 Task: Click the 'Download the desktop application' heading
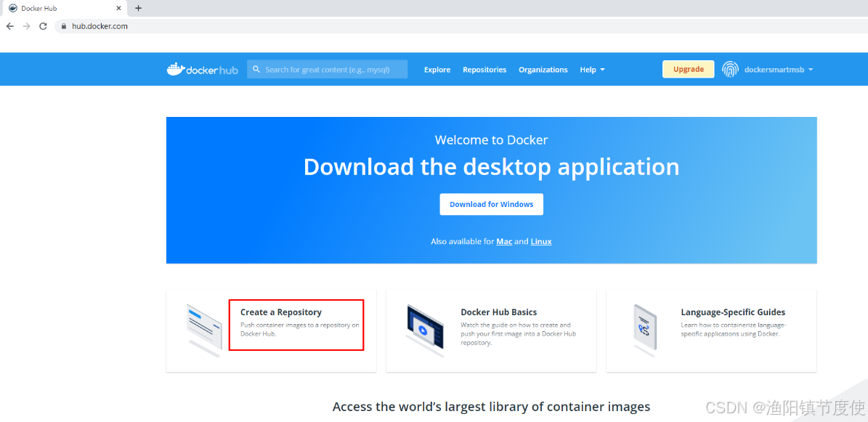coord(492,167)
